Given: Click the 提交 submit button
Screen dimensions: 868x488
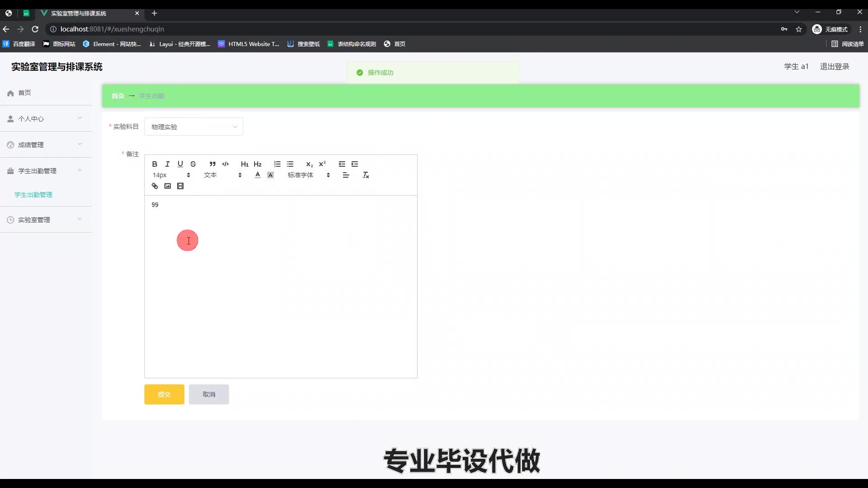Looking at the screenshot, I should coord(164,394).
